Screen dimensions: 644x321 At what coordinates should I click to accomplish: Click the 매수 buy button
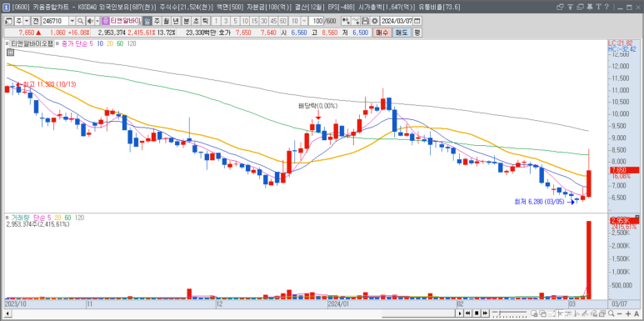click(382, 33)
